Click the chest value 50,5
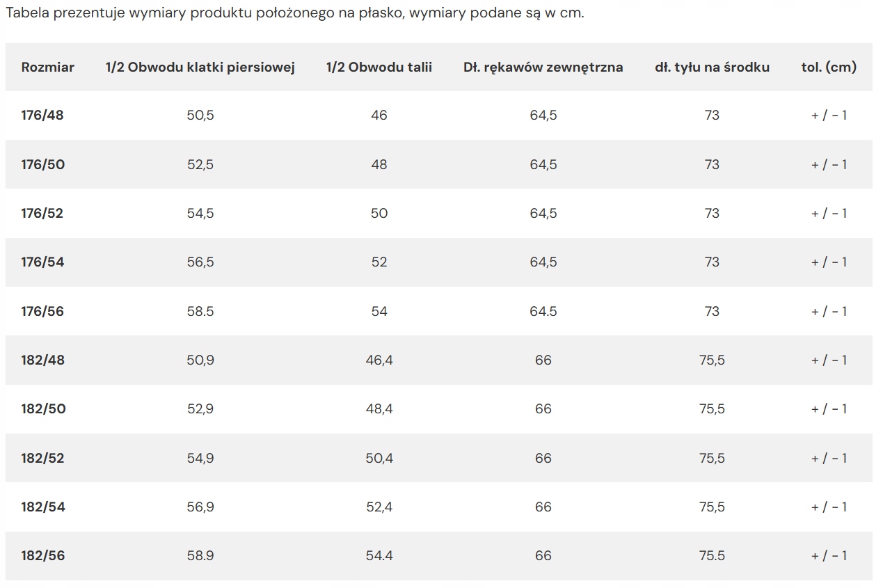Image resolution: width=883 pixels, height=588 pixels. [x=200, y=116]
